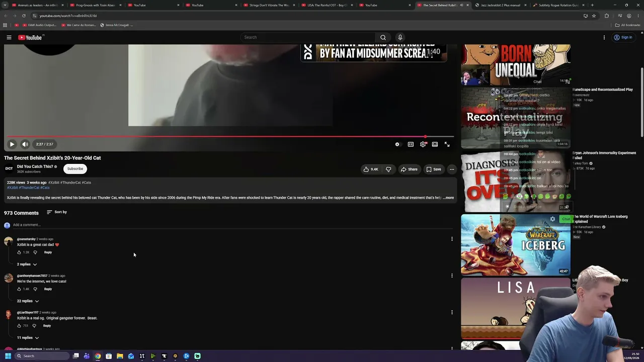The width and height of the screenshot is (644, 362).
Task: Sign in to YouTube
Action: tap(623, 37)
